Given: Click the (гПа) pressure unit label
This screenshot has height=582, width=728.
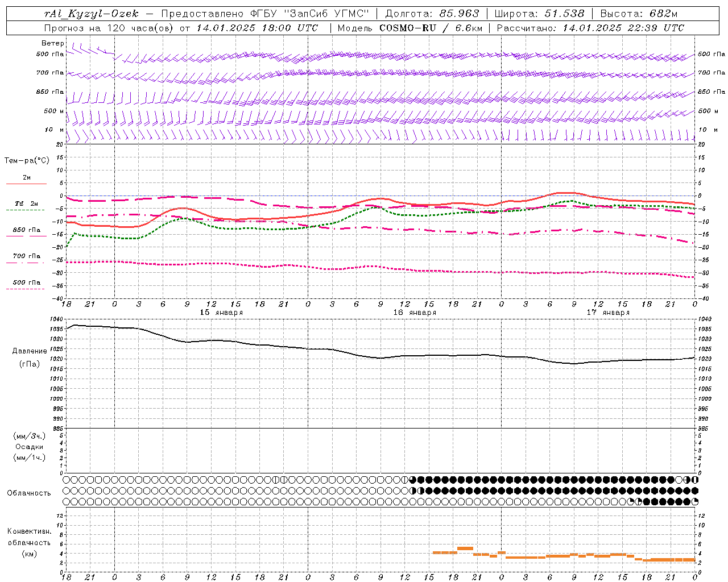Looking at the screenshot, I should click(x=29, y=364).
